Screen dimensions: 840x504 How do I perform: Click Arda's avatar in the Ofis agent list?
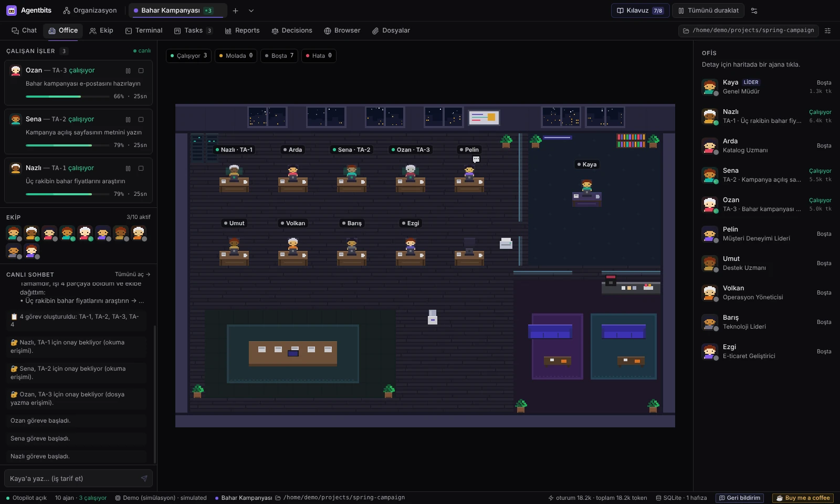tap(710, 145)
